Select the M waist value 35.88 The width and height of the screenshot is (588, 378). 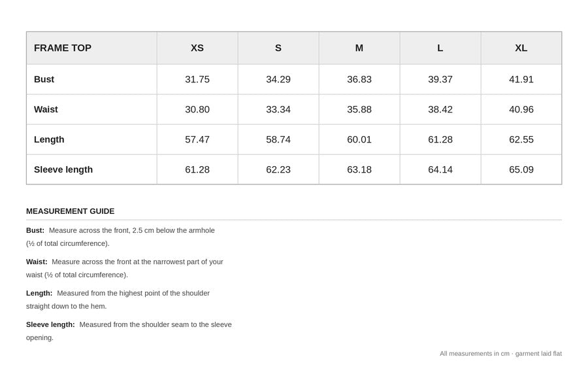(x=359, y=109)
